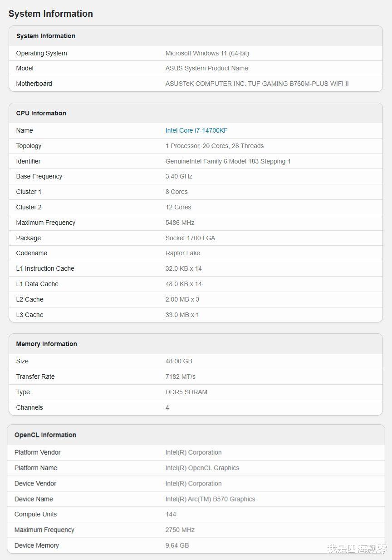Image resolution: width=392 pixels, height=560 pixels.
Task: Select the ASUS System Product Name value
Action: pyautogui.click(x=206, y=68)
